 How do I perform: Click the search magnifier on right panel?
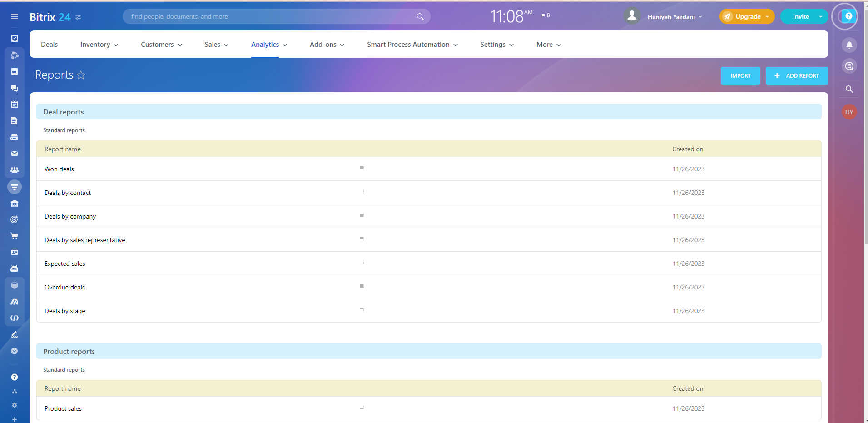[849, 90]
